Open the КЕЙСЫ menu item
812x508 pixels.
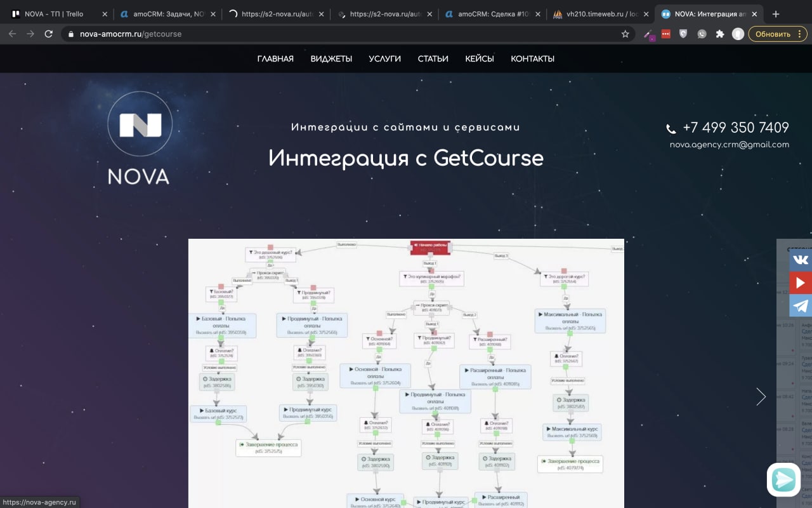click(480, 58)
